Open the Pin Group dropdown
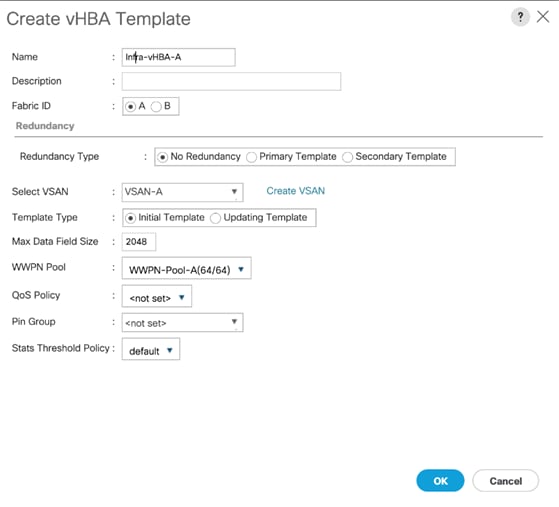This screenshot has height=507, width=559. coord(182,323)
